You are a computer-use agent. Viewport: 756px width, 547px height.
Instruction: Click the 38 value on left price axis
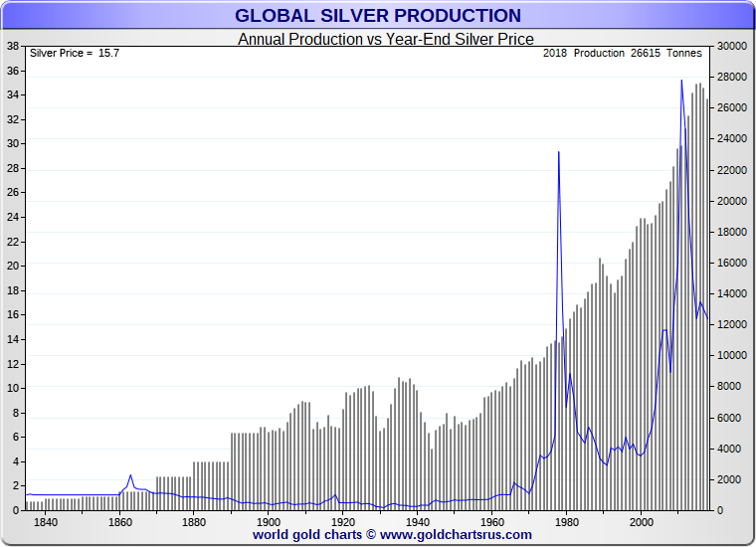point(13,47)
